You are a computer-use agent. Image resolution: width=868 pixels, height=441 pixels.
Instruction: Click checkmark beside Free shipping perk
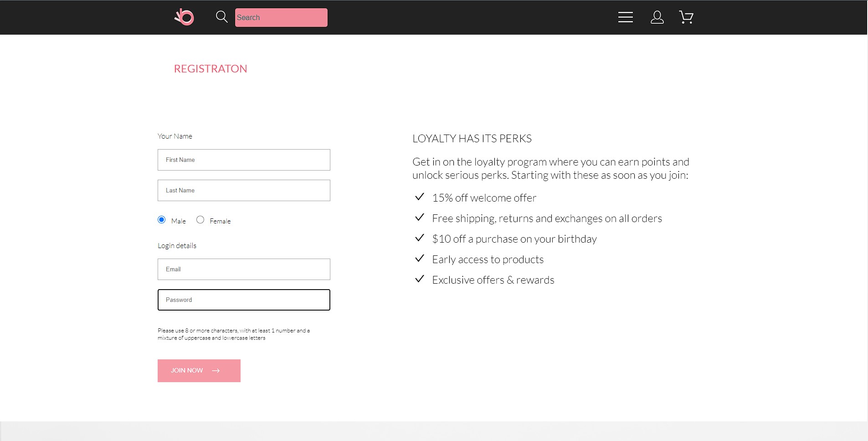click(x=420, y=218)
